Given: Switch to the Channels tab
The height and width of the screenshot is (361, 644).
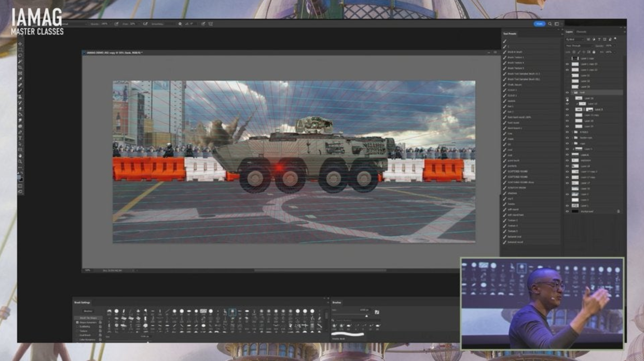Looking at the screenshot, I should (x=581, y=32).
